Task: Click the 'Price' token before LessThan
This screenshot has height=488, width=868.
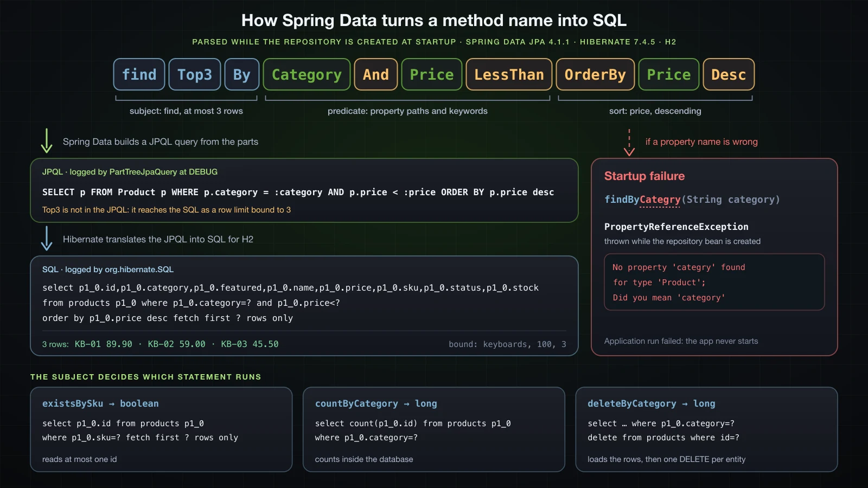Action: click(432, 74)
